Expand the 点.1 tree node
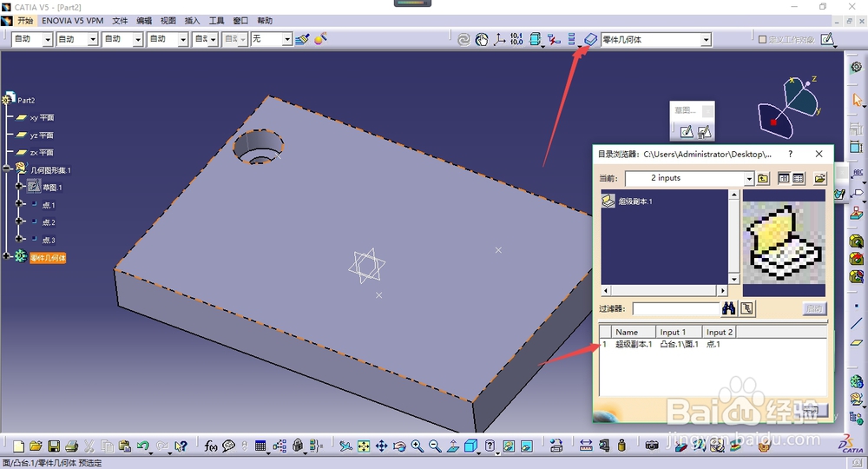The height and width of the screenshot is (469, 868). tap(18, 204)
